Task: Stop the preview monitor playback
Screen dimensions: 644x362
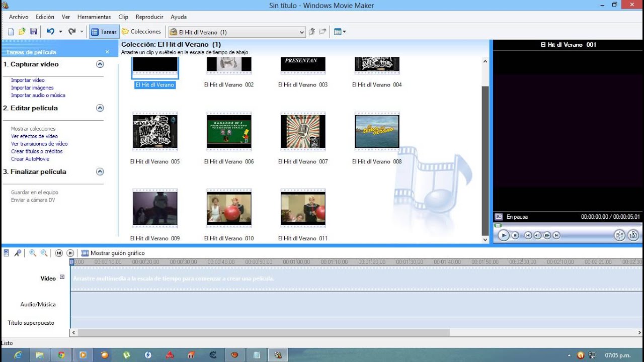Action: (515, 235)
